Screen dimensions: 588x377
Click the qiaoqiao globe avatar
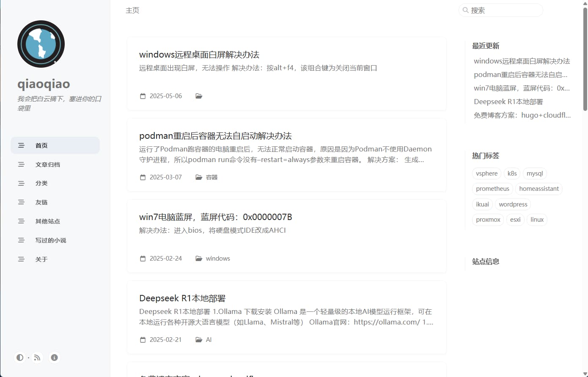coord(41,44)
